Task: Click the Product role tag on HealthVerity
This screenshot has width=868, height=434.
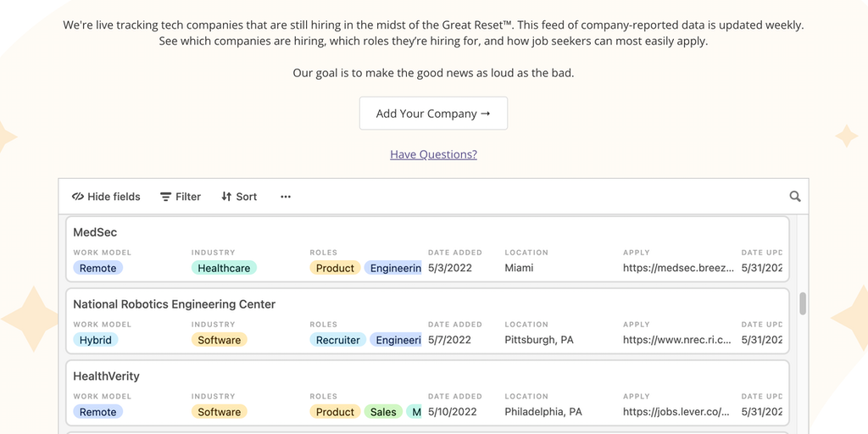Action: pos(335,412)
